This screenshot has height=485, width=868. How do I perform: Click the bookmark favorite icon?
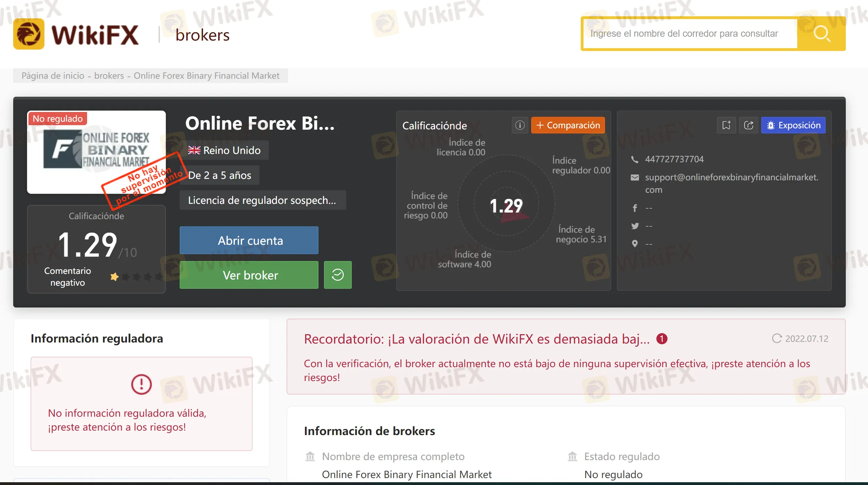point(726,125)
